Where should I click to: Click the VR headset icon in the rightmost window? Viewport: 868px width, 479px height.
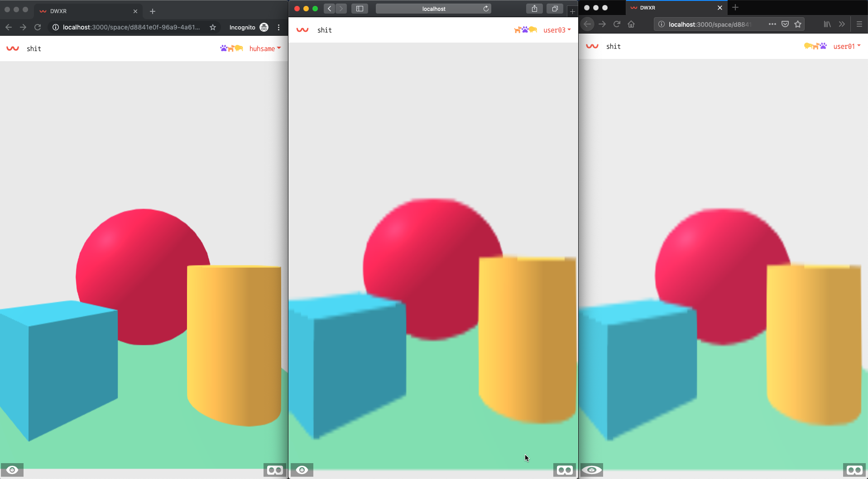click(854, 470)
